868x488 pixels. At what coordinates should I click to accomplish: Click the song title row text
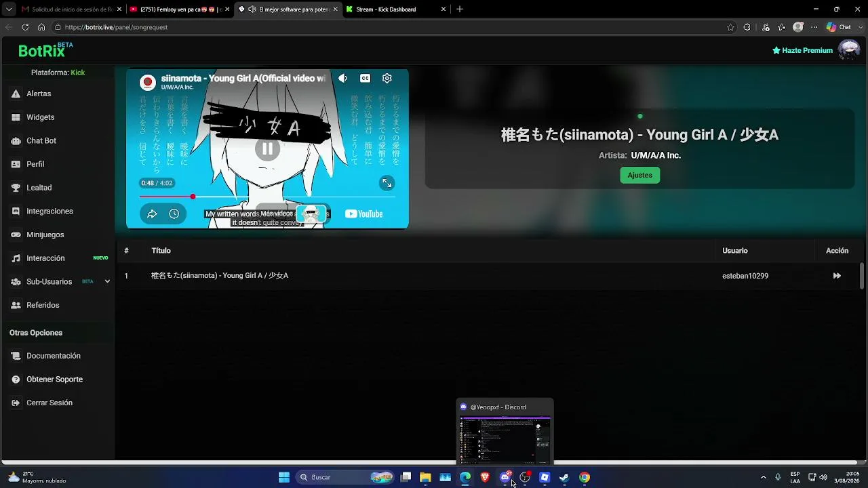coord(220,276)
